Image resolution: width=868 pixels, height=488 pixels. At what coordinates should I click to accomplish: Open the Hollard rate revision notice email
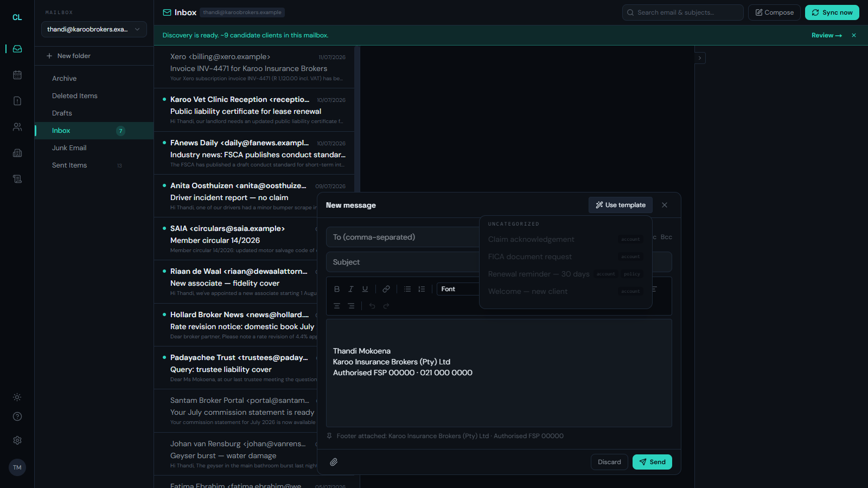(236, 325)
